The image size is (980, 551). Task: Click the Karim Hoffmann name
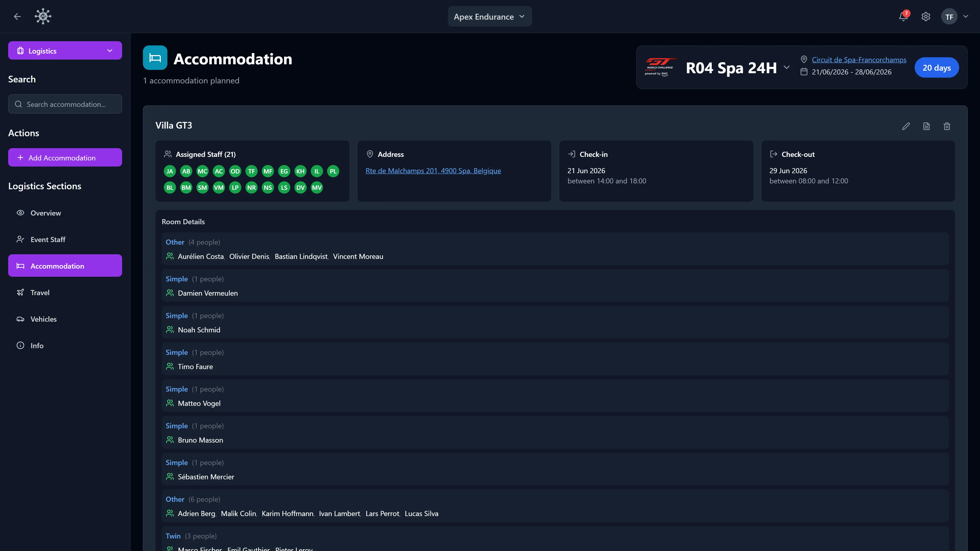coord(287,513)
